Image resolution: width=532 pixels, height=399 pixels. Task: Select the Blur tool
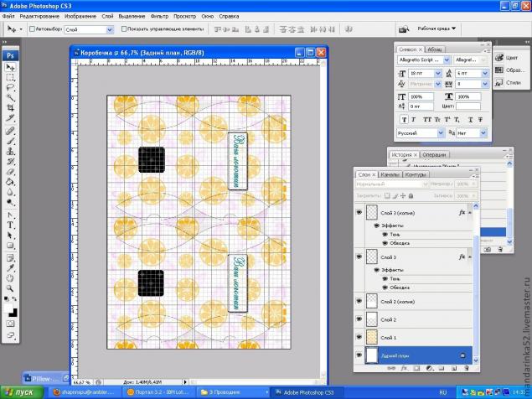click(11, 192)
